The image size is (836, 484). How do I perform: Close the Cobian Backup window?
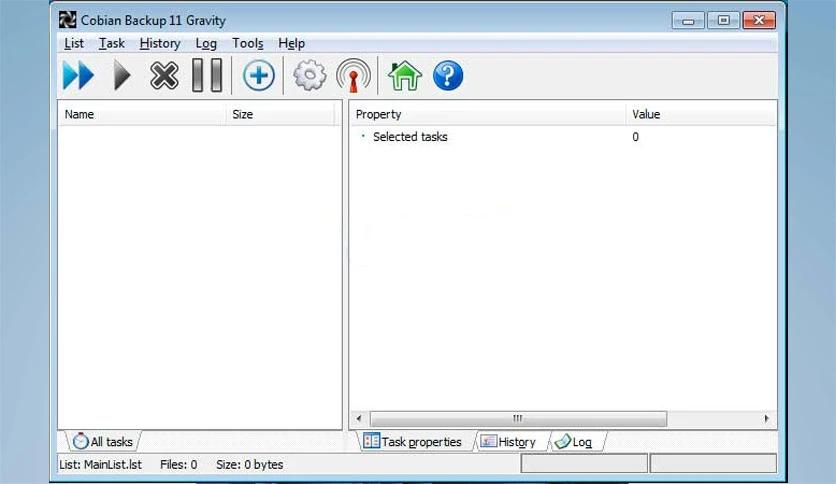point(759,20)
